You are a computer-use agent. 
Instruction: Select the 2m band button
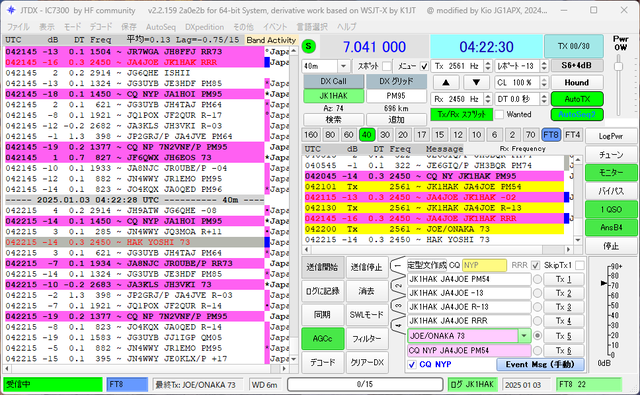tap(512, 135)
